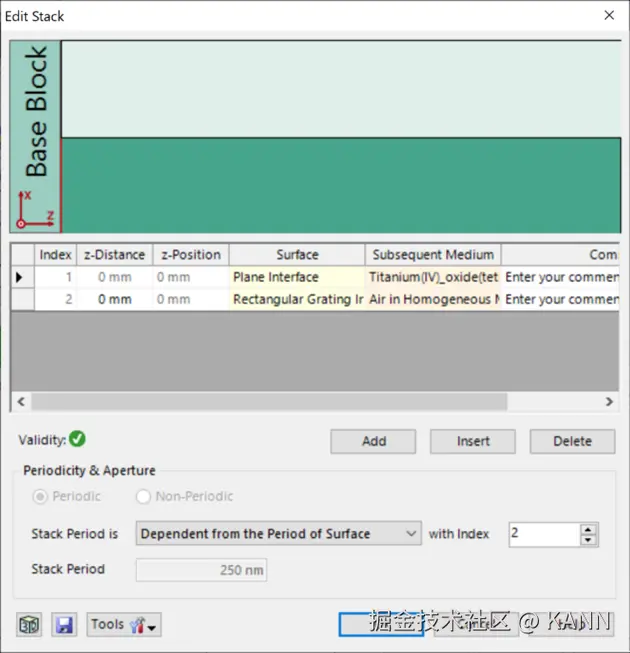
Task: Click the focused OK button at bottom
Action: 381,624
